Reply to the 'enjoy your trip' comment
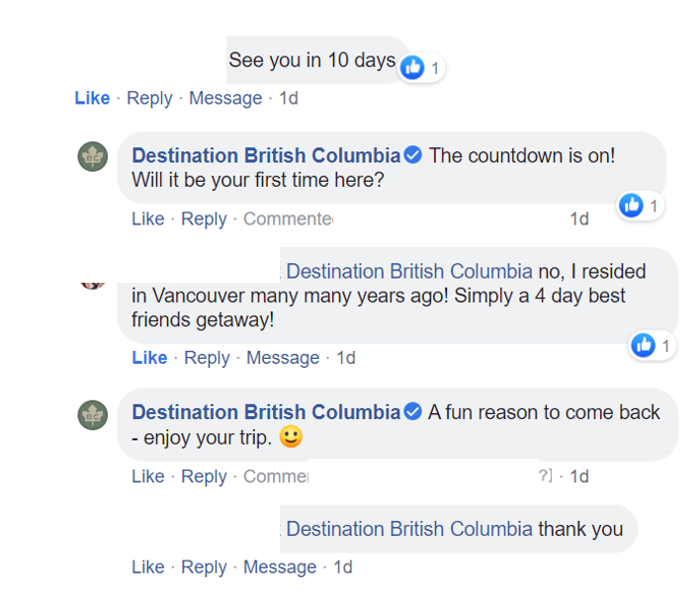Viewport: 700px width, 603px height. [x=205, y=476]
